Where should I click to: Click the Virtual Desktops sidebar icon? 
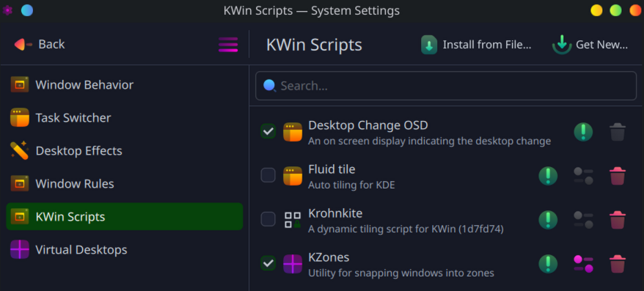click(x=20, y=249)
